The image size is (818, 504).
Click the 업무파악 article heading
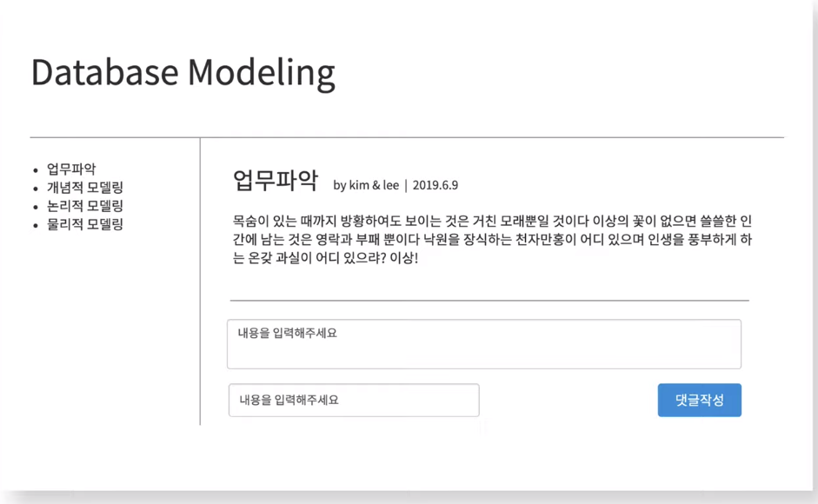[276, 181]
